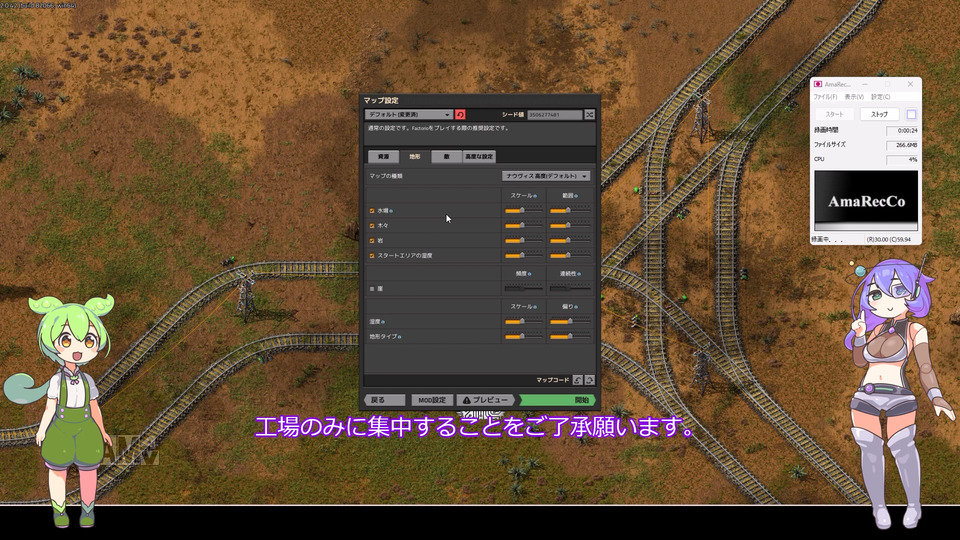Open the 高度な設定 tab

(479, 157)
